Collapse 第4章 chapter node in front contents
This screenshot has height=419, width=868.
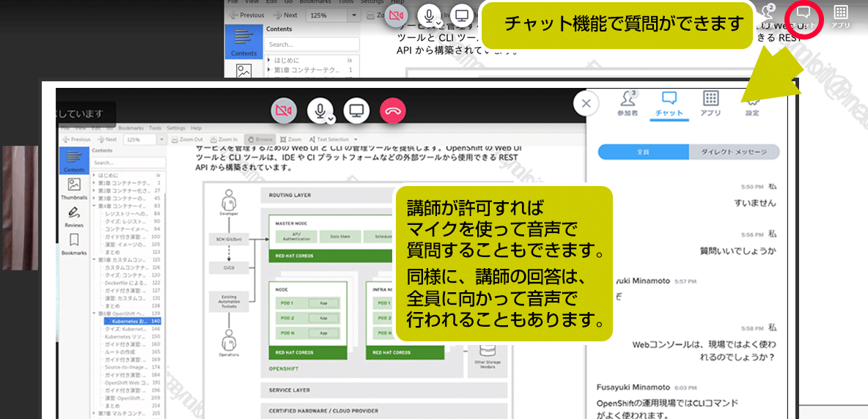[x=95, y=206]
